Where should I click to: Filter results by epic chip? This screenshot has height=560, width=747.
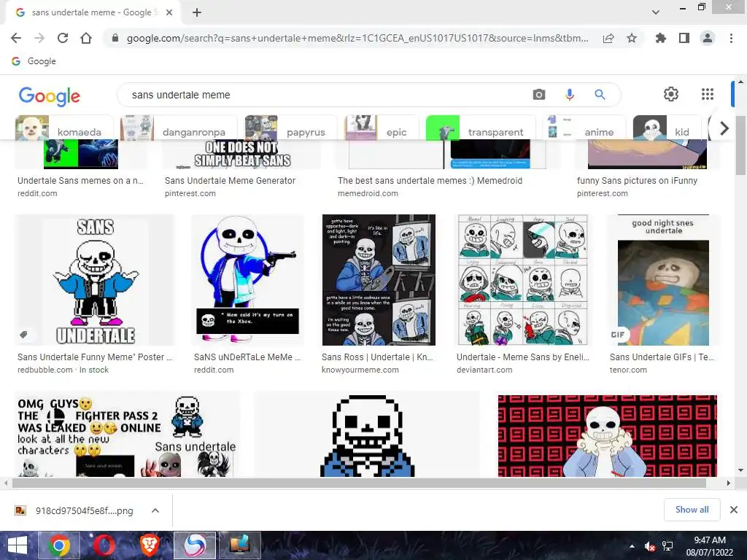[380, 128]
